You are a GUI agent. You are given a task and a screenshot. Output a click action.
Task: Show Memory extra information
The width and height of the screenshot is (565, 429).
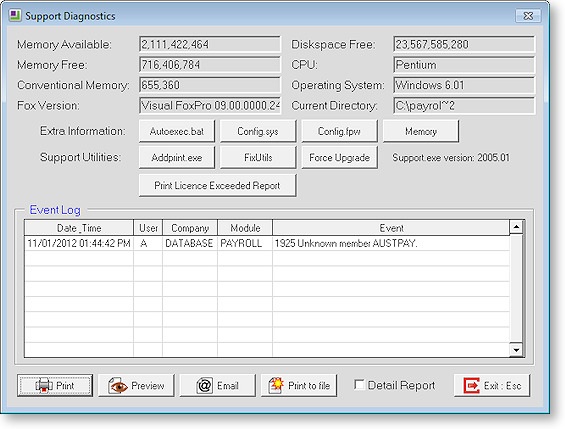pos(421,131)
